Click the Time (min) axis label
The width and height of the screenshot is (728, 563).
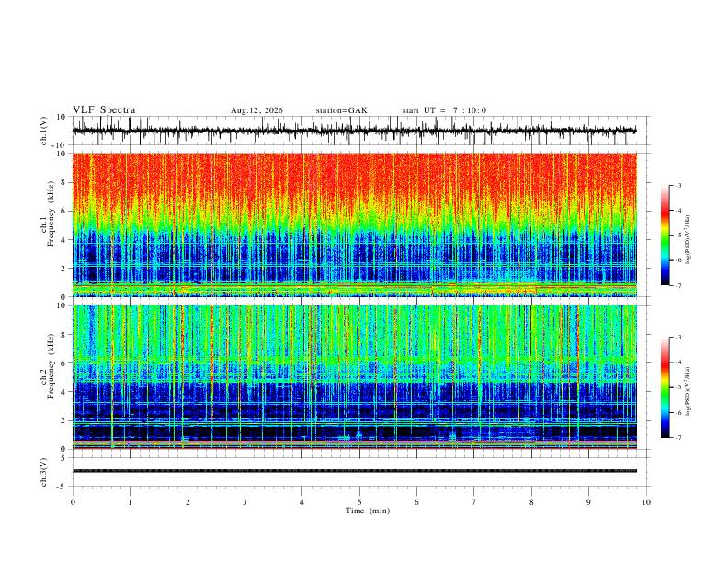[x=368, y=511]
